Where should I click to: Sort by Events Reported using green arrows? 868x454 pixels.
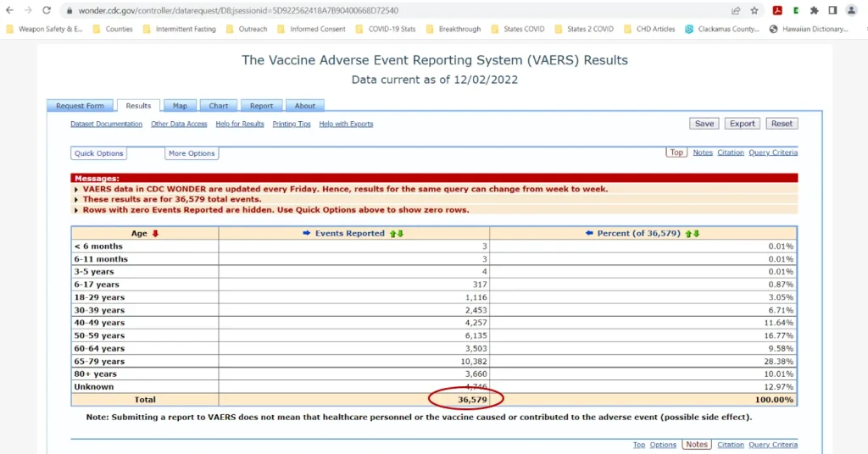(396, 234)
